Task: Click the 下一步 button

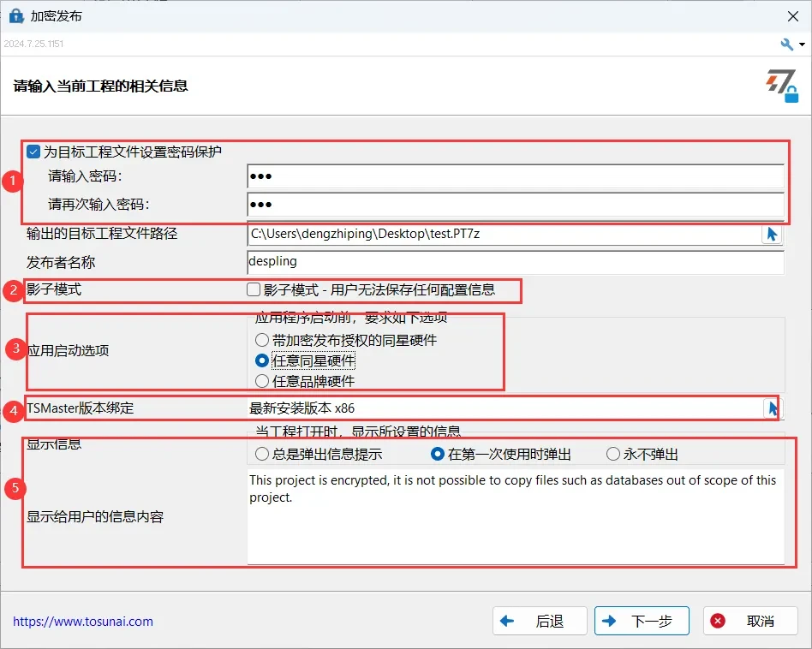Action: click(x=642, y=621)
